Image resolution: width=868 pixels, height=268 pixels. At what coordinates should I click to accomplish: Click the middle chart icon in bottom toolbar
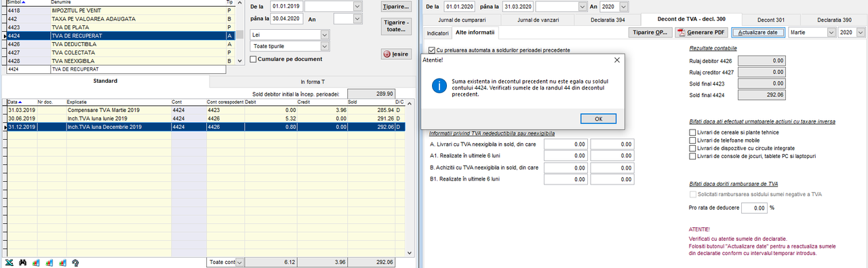(x=50, y=262)
